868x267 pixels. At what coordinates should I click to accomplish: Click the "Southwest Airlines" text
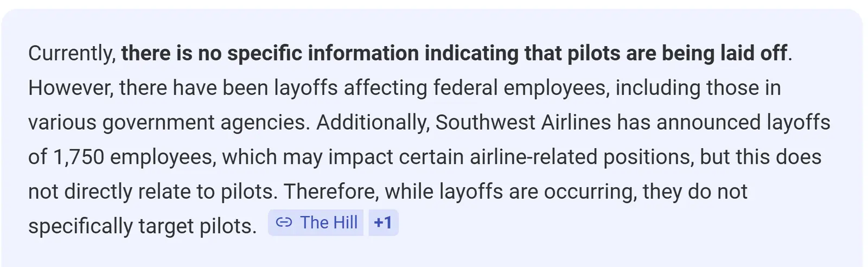pyautogui.click(x=523, y=122)
